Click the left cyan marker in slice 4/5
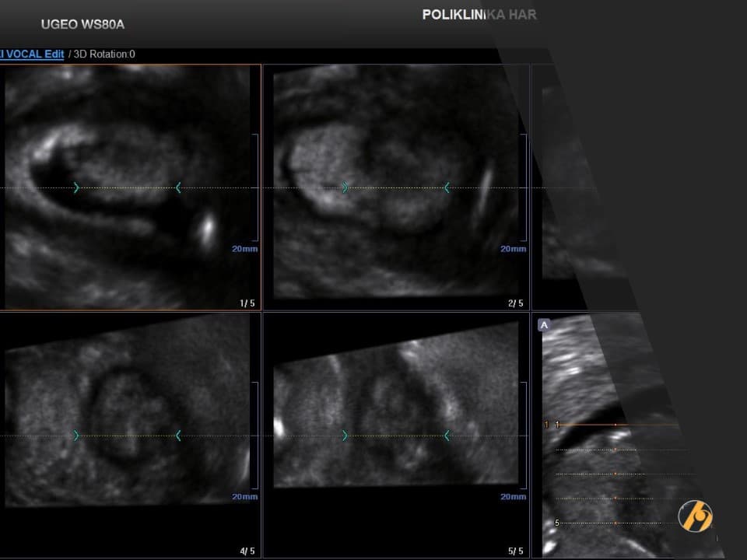 pyautogui.click(x=76, y=436)
